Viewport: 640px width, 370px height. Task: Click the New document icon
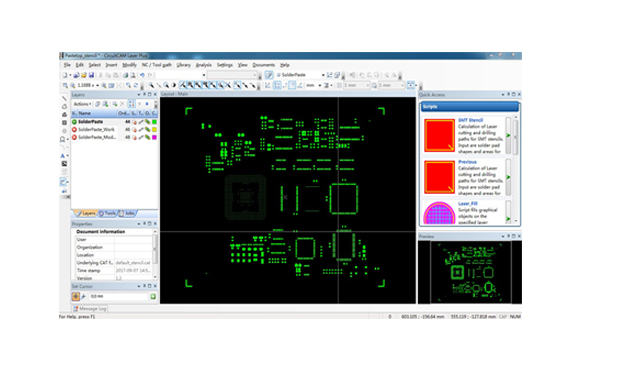tap(65, 75)
